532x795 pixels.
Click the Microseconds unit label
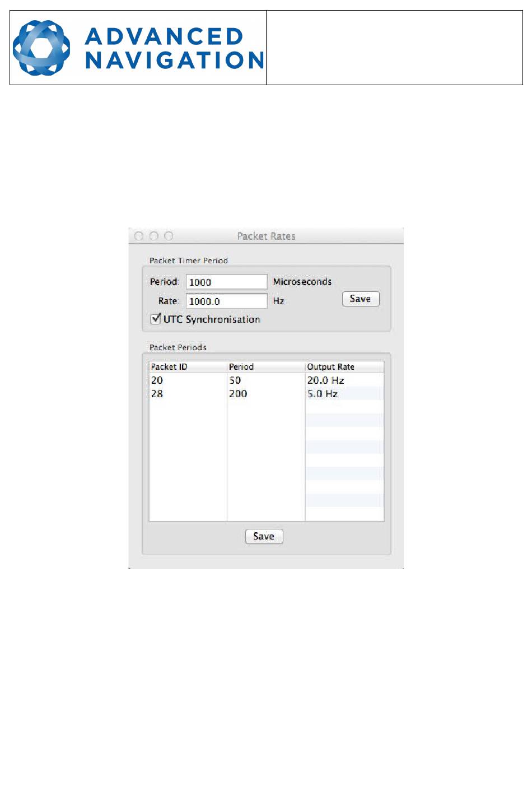pyautogui.click(x=302, y=282)
